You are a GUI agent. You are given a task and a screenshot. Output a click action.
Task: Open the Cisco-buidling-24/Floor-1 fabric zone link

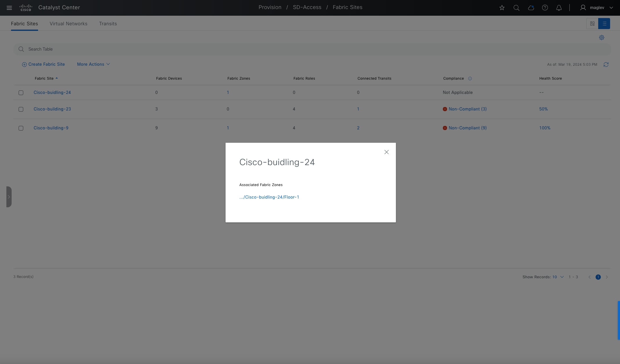[x=269, y=197]
